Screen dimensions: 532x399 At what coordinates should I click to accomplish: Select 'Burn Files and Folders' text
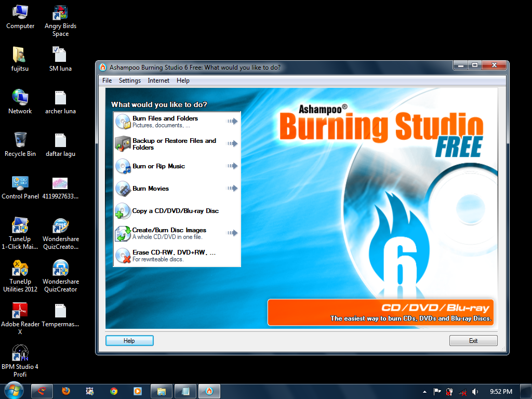[x=165, y=118]
